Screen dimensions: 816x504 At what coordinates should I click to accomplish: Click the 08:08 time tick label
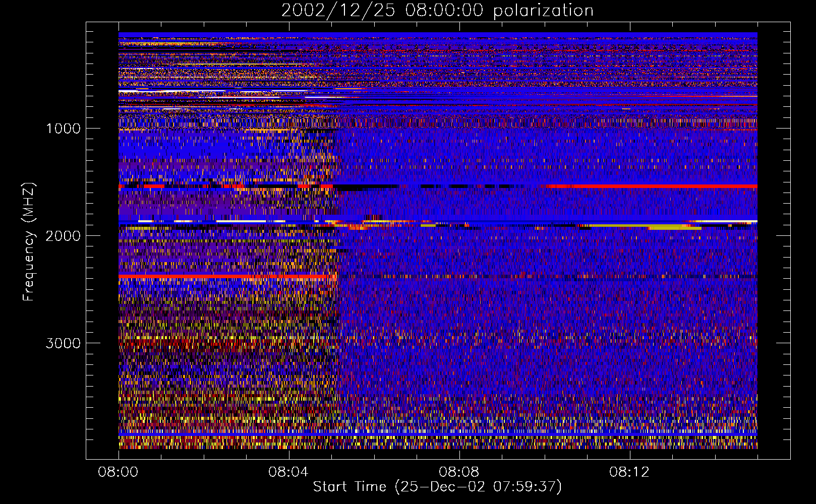(x=459, y=472)
